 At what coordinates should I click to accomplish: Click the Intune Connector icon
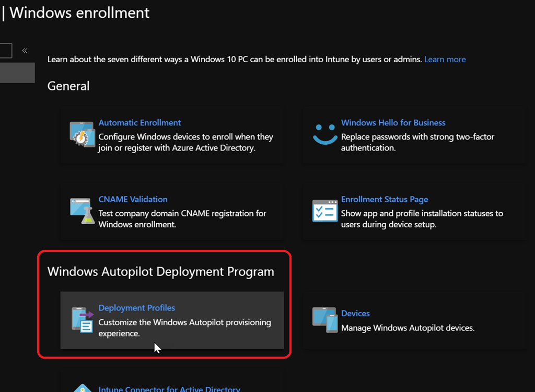coord(82,388)
